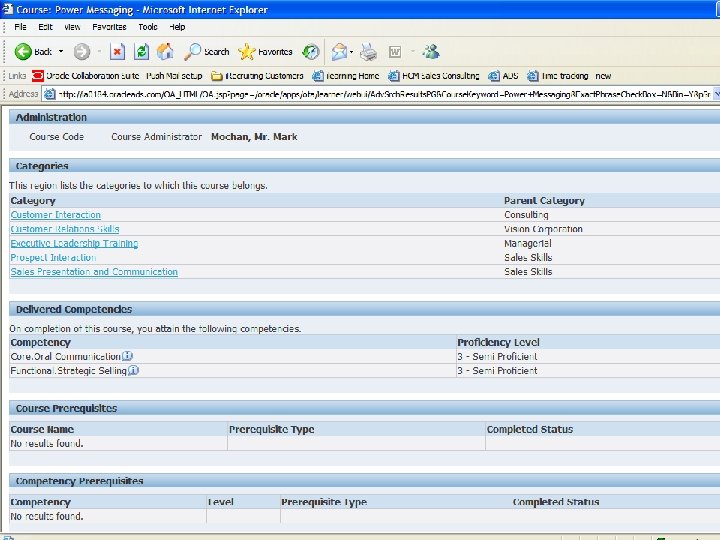Go to the Home page icon
This screenshot has height=540, width=720.
pyautogui.click(x=165, y=51)
